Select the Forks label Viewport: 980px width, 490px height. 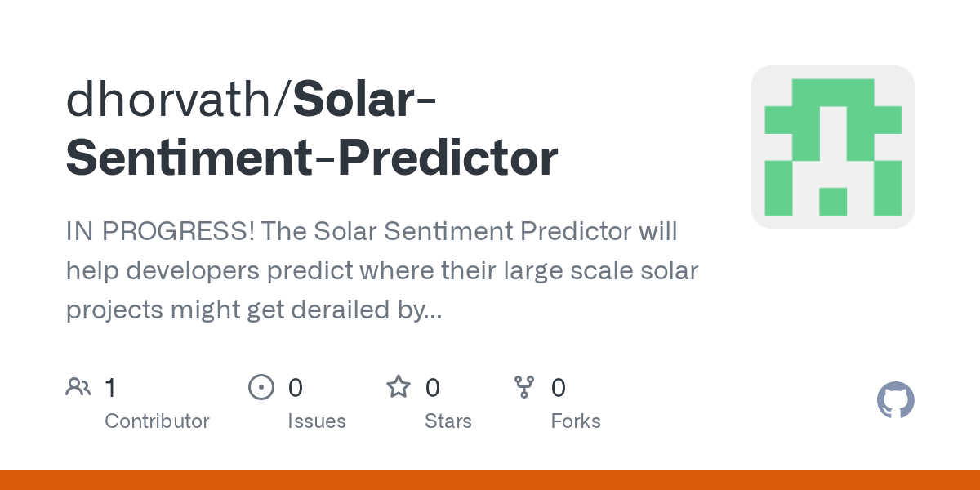click(x=576, y=421)
